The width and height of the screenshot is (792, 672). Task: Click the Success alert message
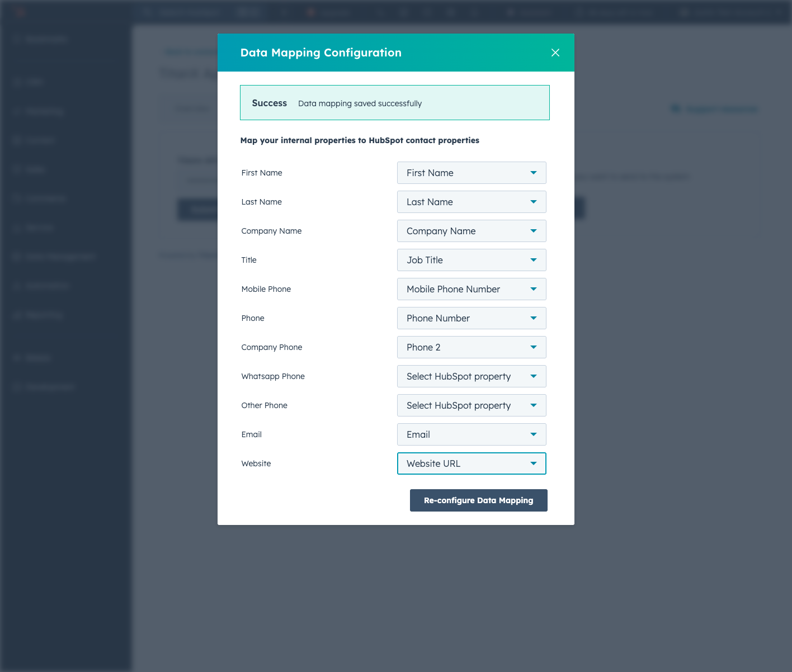(x=395, y=103)
